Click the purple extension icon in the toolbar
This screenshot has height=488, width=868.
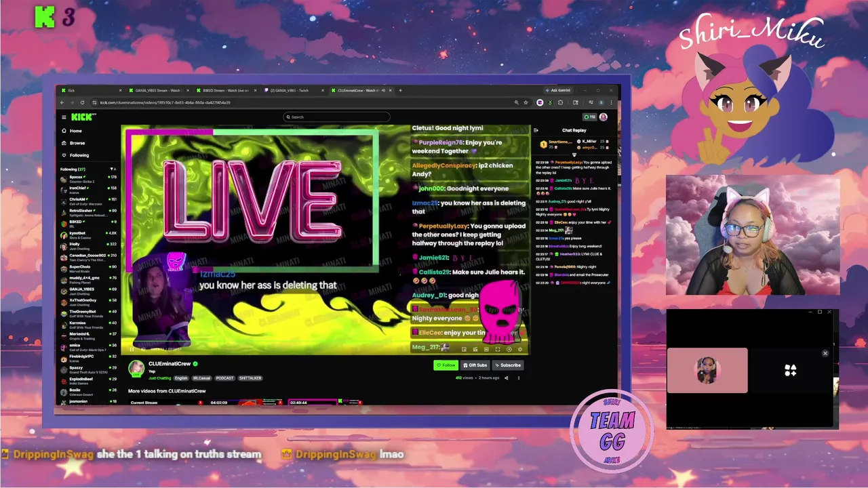pyautogui.click(x=540, y=102)
